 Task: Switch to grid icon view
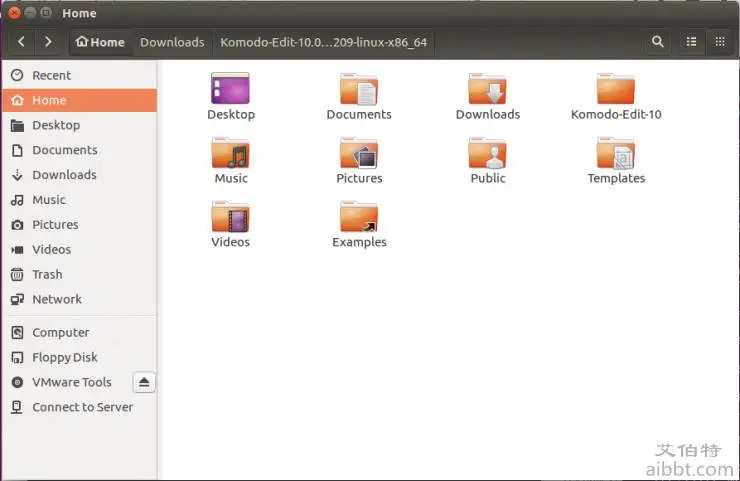720,42
